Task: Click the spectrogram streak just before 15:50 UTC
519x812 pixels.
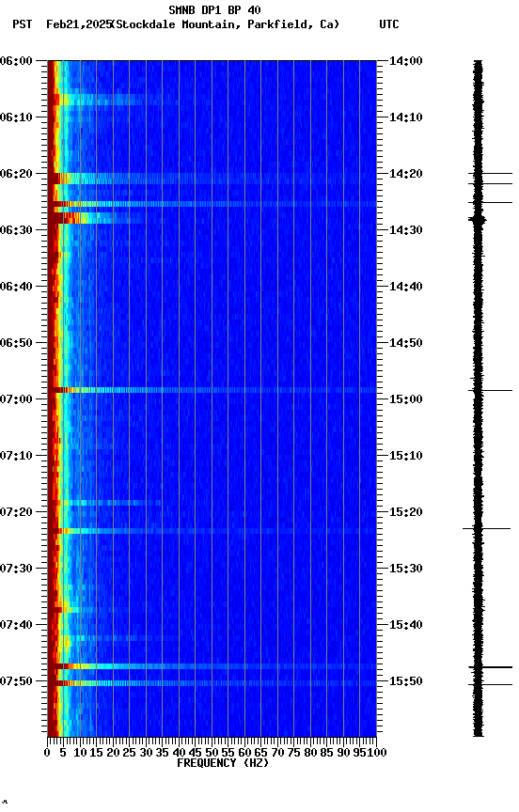Action: (x=212, y=666)
